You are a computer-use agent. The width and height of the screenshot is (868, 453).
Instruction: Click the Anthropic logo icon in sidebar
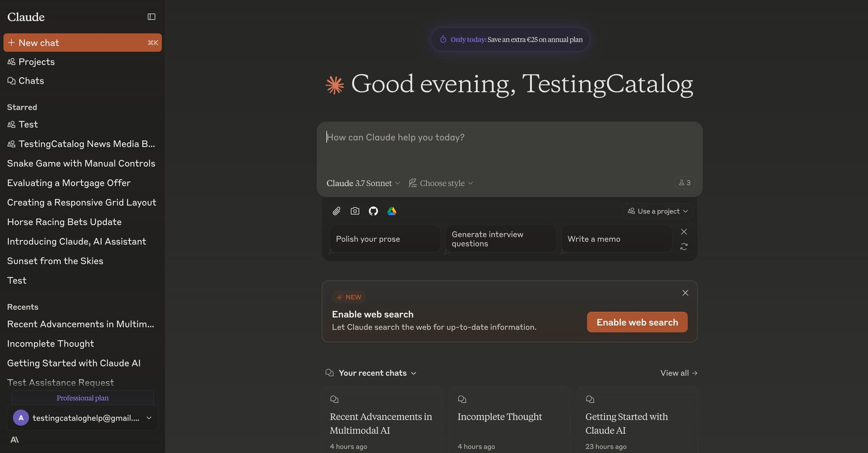pos(14,440)
